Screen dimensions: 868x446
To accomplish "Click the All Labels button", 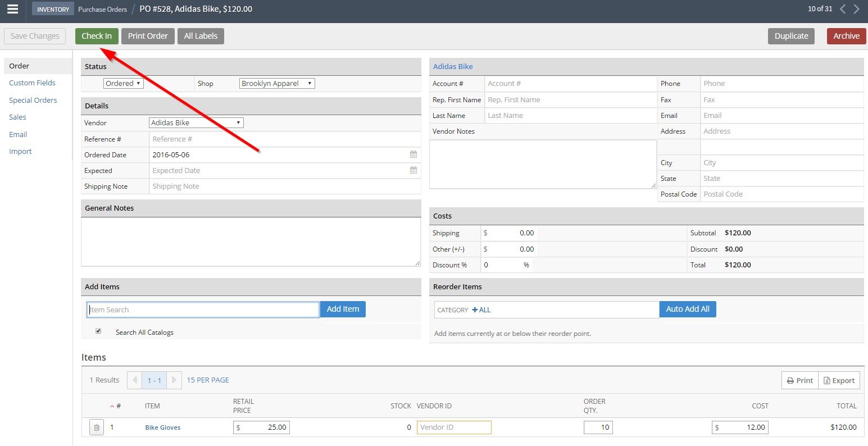I will (201, 36).
